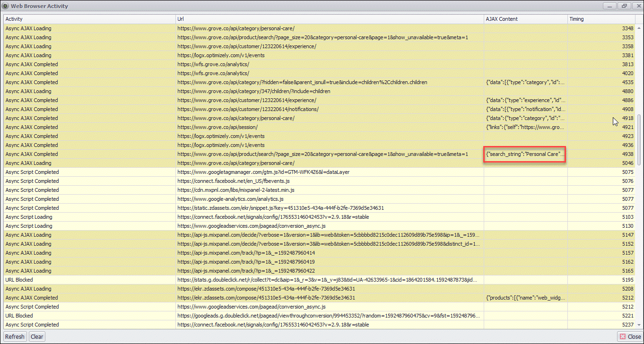This screenshot has height=344, width=644.
Task: Click the Refresh button
Action: (15, 337)
